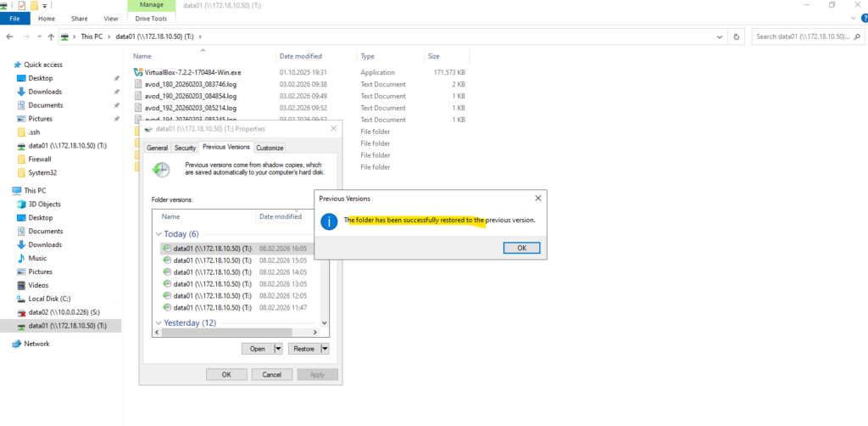Open the System32 folder in sidebar
868x426 pixels.
[42, 172]
